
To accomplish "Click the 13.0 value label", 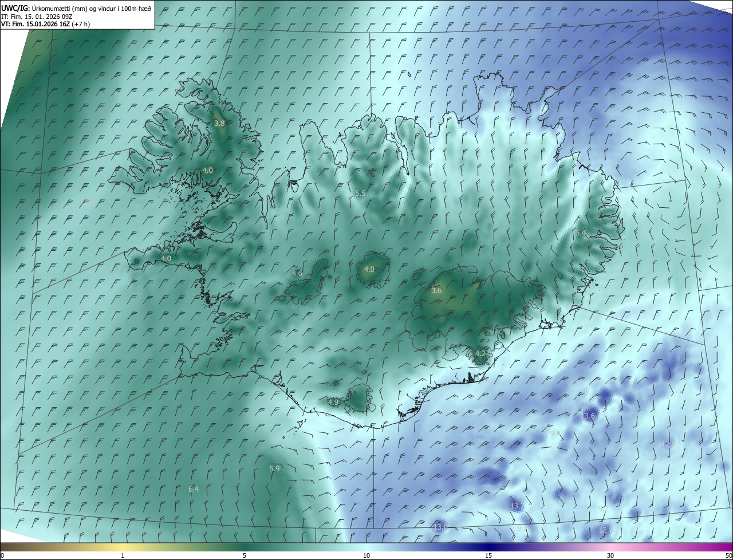I will (x=440, y=527).
